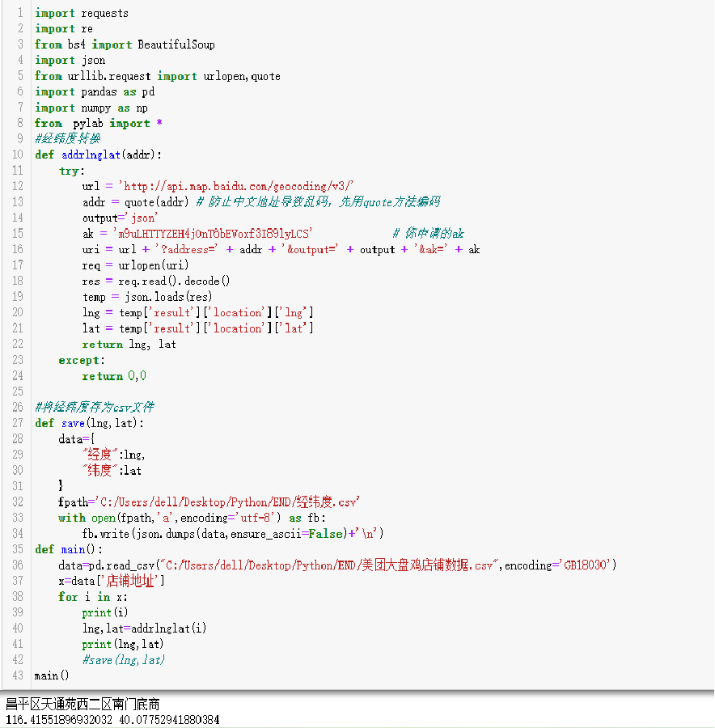This screenshot has width=715, height=728.
Task: Click 'urlopen(uri)' on line 17
Action: [154, 265]
